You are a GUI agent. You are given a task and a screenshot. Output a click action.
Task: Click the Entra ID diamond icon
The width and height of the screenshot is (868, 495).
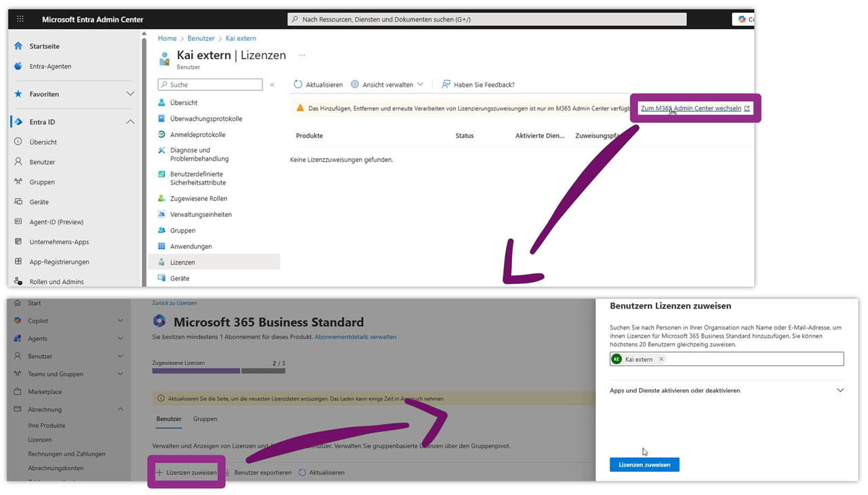coord(18,122)
